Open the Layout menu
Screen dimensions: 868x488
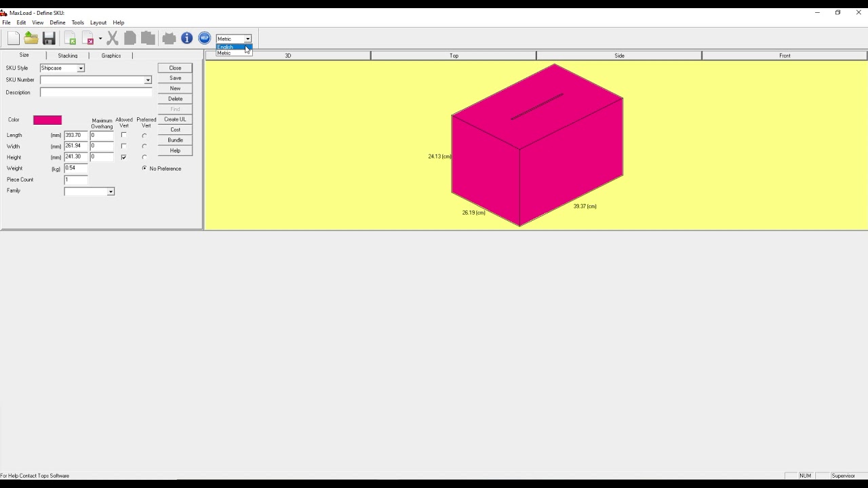click(98, 22)
